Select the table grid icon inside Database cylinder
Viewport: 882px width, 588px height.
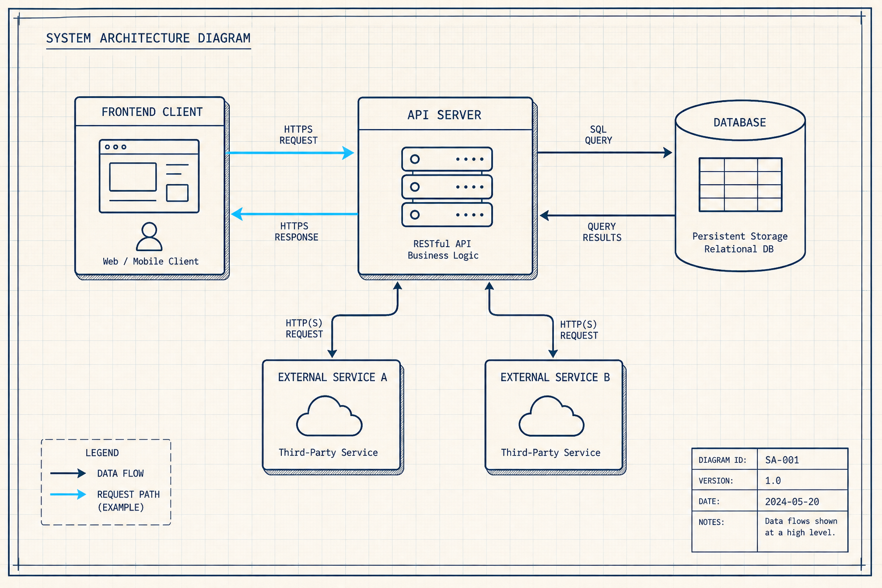[740, 185]
